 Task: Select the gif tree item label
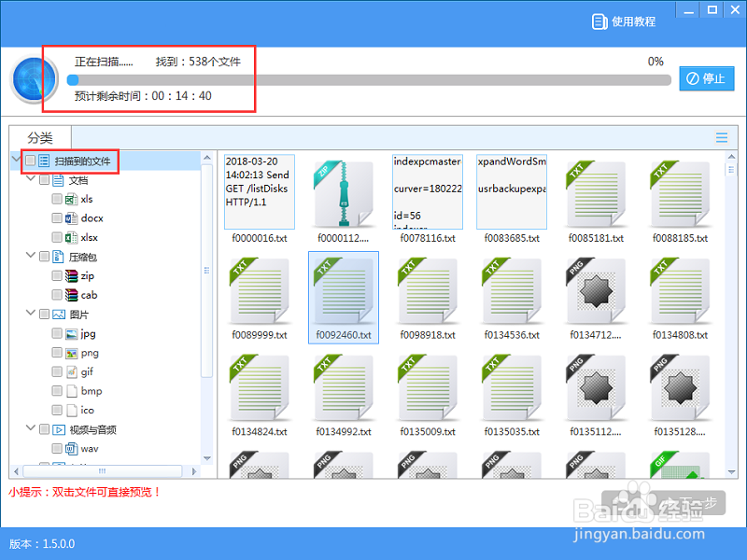(87, 371)
